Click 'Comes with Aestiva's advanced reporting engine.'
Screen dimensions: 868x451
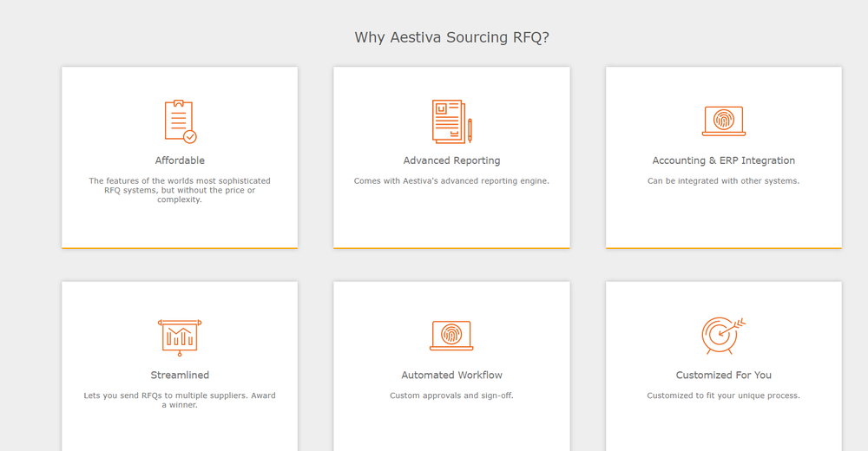coord(451,181)
